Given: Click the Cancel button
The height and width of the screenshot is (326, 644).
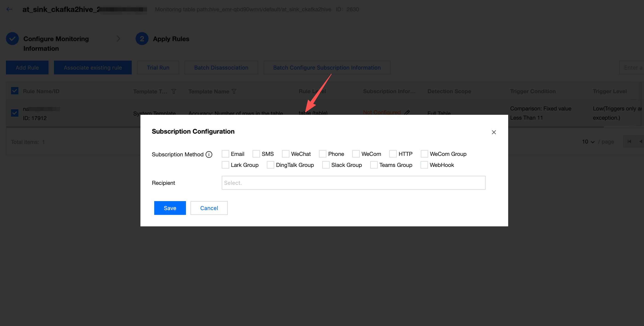Looking at the screenshot, I should [209, 208].
